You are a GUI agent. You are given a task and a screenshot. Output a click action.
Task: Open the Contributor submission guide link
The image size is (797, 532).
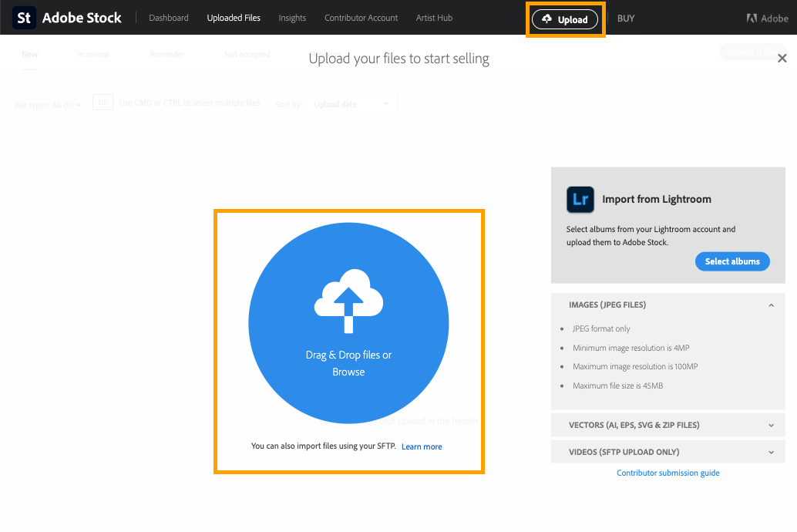click(x=668, y=473)
